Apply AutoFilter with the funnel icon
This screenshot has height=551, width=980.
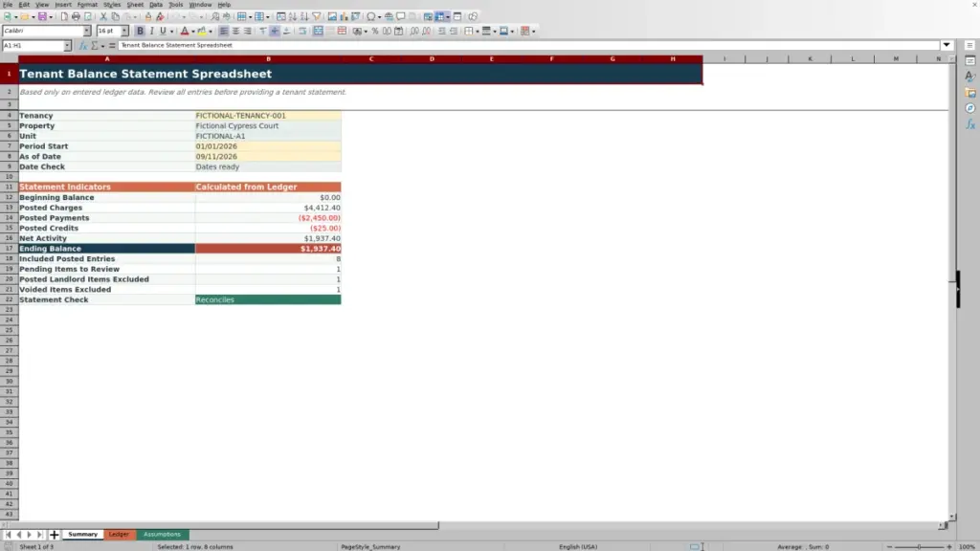click(x=316, y=16)
